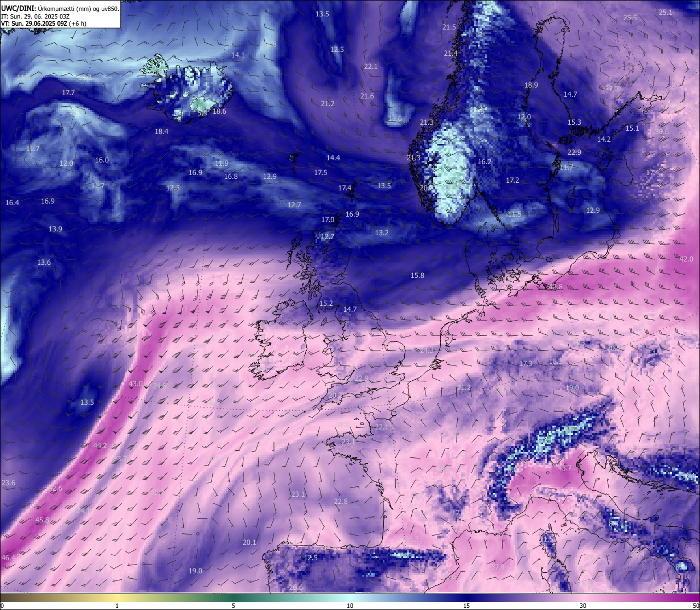Click the 15.1 value label
Image resolution: width=700 pixels, height=610 pixels.
click(632, 128)
